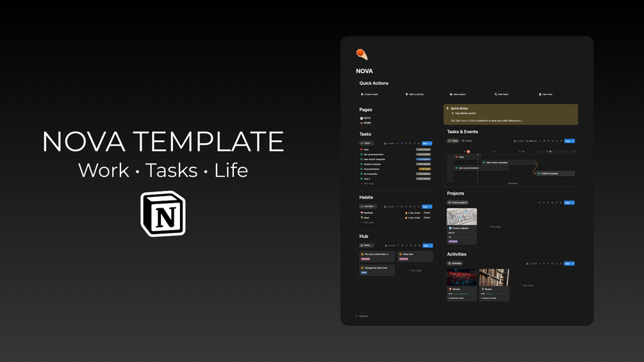Viewport: 644px width, 362px height.
Task: Click the In progress status tag
Action: coord(424,160)
